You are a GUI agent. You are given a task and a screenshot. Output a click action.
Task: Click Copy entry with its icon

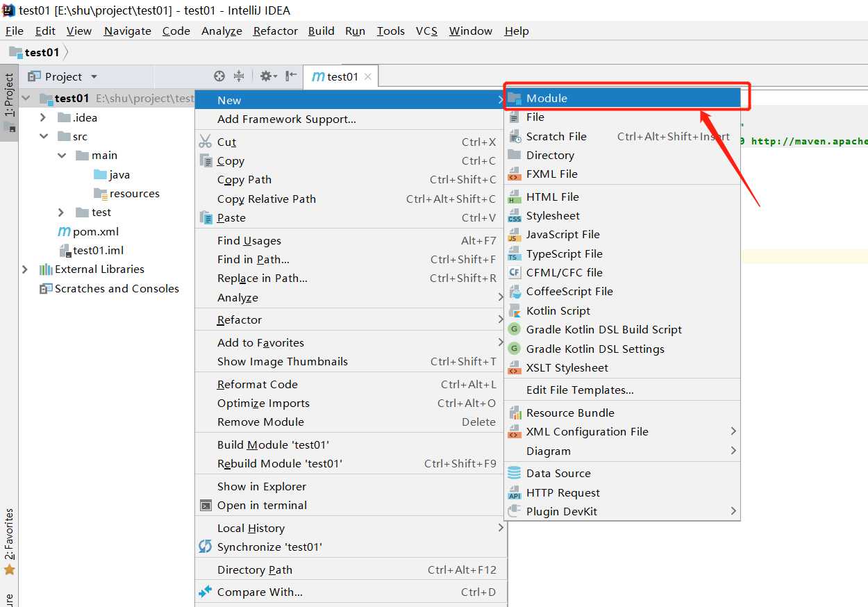point(351,160)
